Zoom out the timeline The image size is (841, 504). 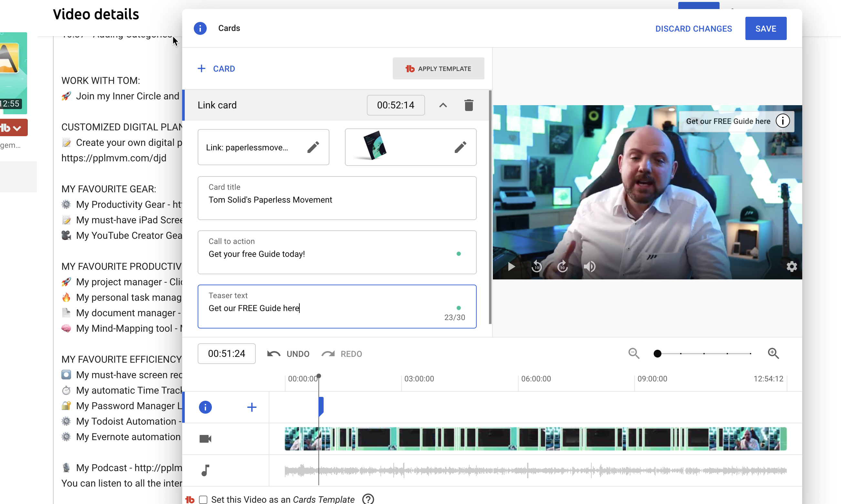pos(634,354)
